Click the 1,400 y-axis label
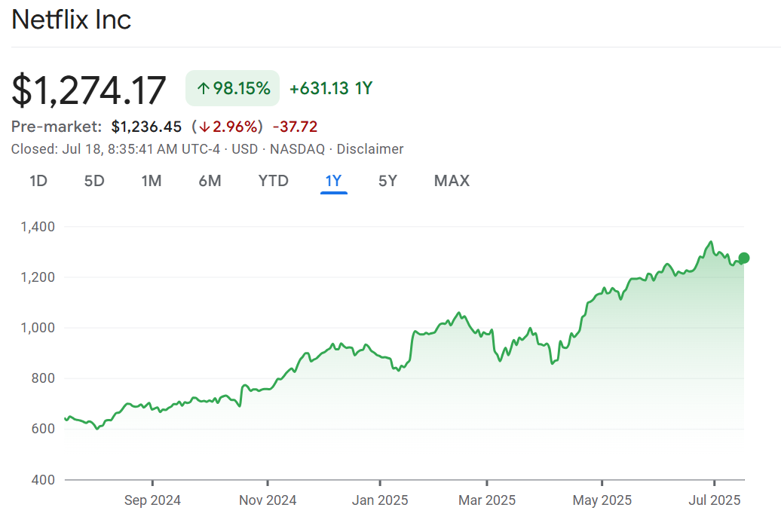781x532 pixels. 38,227
